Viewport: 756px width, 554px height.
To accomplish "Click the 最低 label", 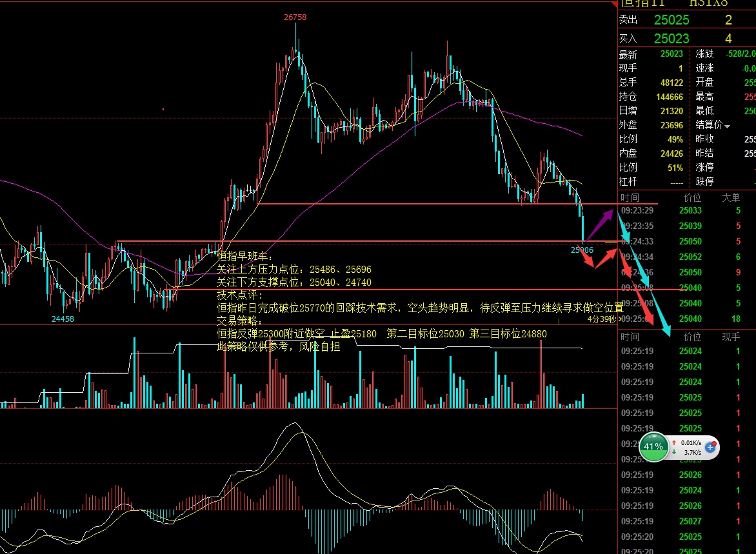I will (704, 111).
